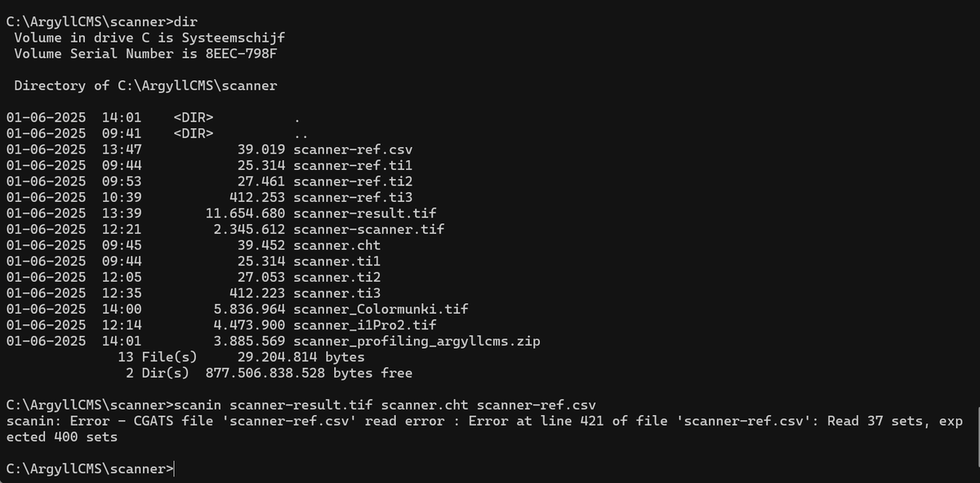Click on the scanner.ti3 file name
Screen dimensions: 980x483
point(336,293)
